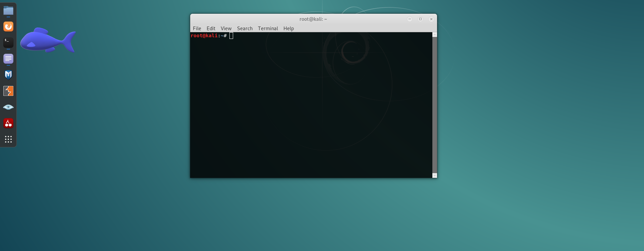
Task: Open the Help menu in terminal
Action: [x=288, y=29]
